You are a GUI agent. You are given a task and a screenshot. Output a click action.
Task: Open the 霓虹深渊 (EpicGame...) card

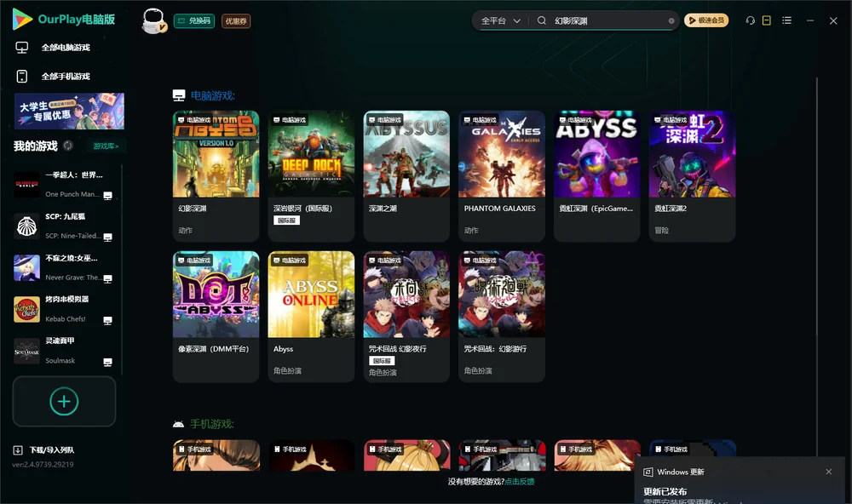596,176
